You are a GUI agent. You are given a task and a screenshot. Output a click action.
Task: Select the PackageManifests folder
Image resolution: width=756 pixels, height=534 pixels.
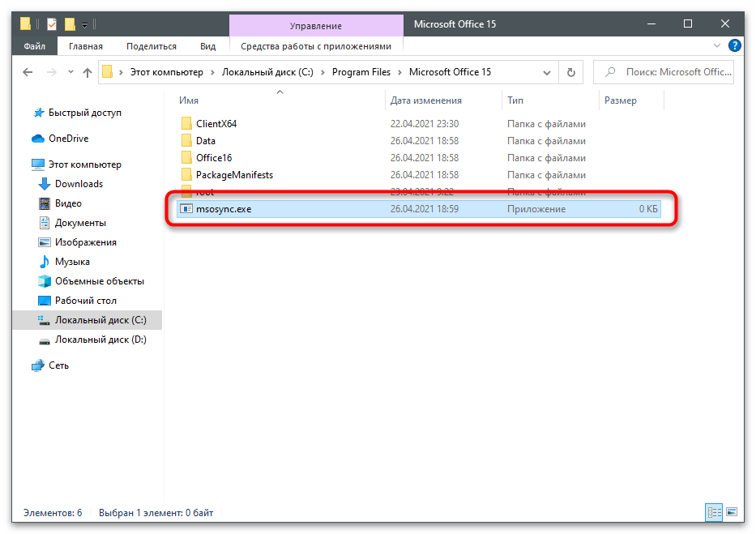pos(234,175)
